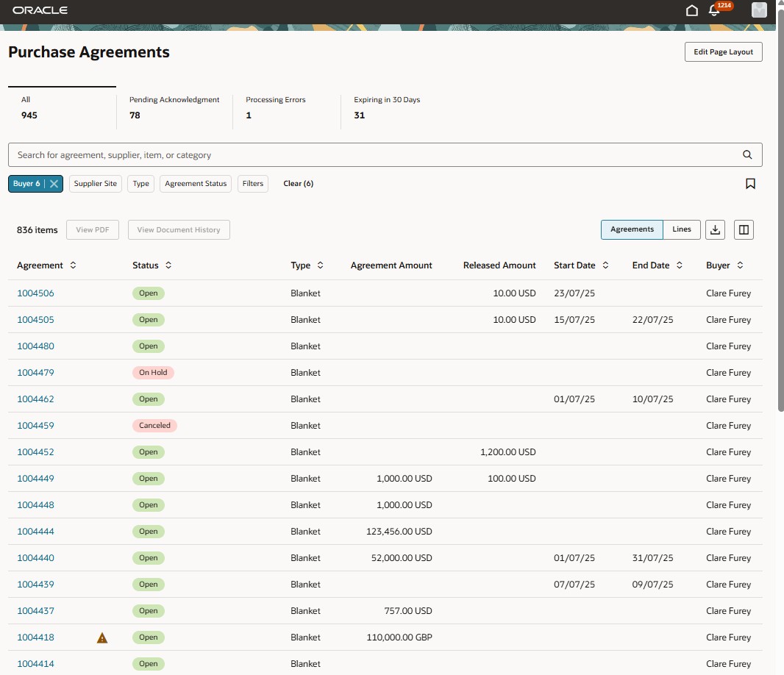Open the Buyer 6 filter chip
The width and height of the screenshot is (784, 675).
[26, 184]
